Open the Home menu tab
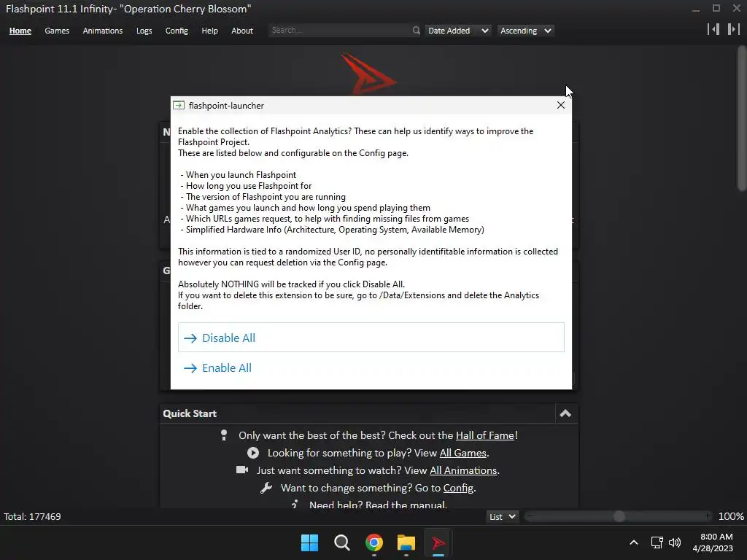The height and width of the screenshot is (560, 747). 20,31
